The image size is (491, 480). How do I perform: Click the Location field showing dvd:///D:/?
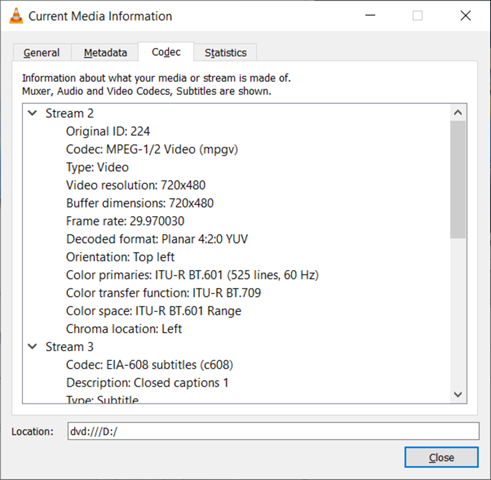(273, 431)
